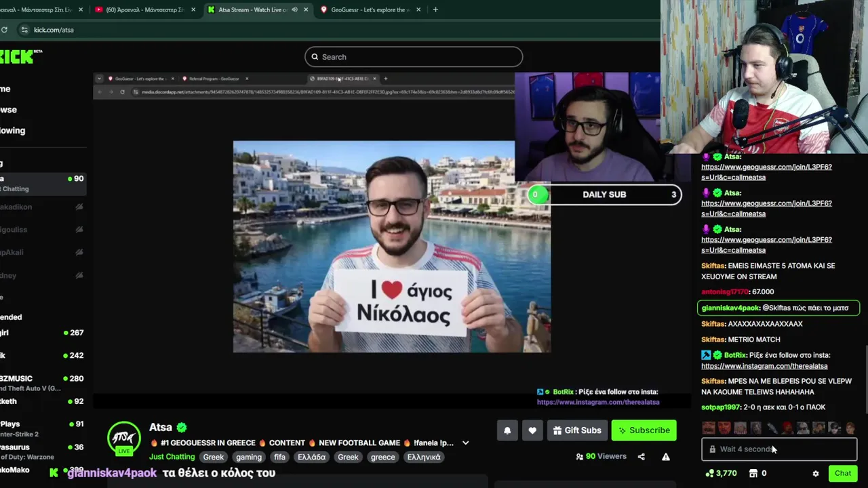Switch to YouTube Arsenal tab

(x=146, y=9)
